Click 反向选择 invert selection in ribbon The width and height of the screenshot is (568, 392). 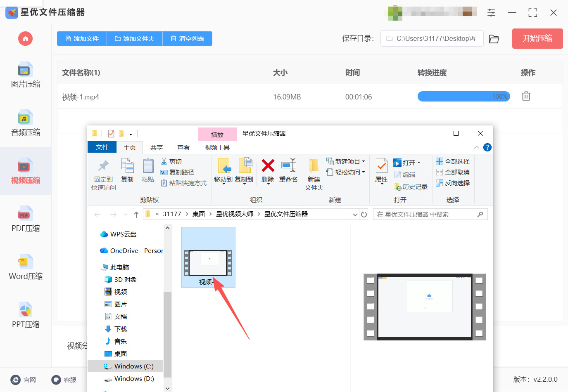[453, 183]
